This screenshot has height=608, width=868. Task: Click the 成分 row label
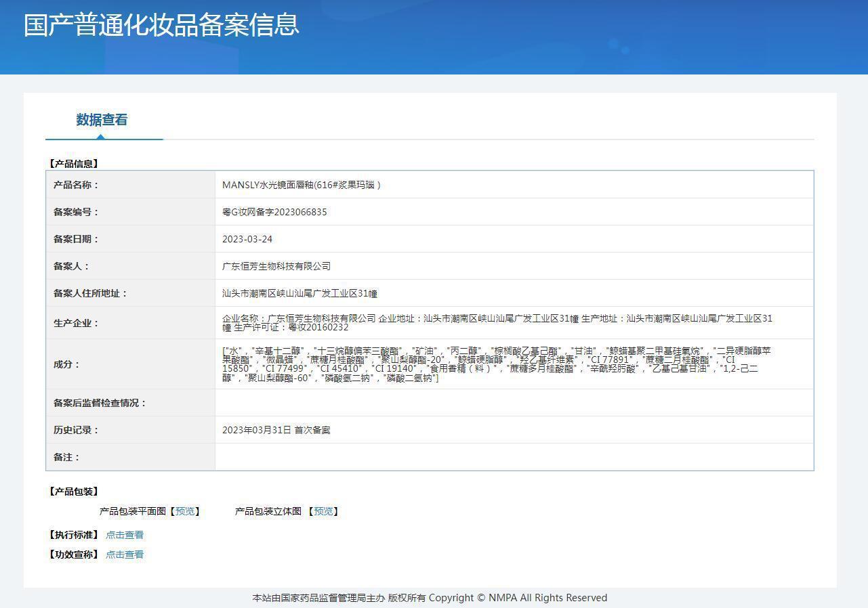67,364
